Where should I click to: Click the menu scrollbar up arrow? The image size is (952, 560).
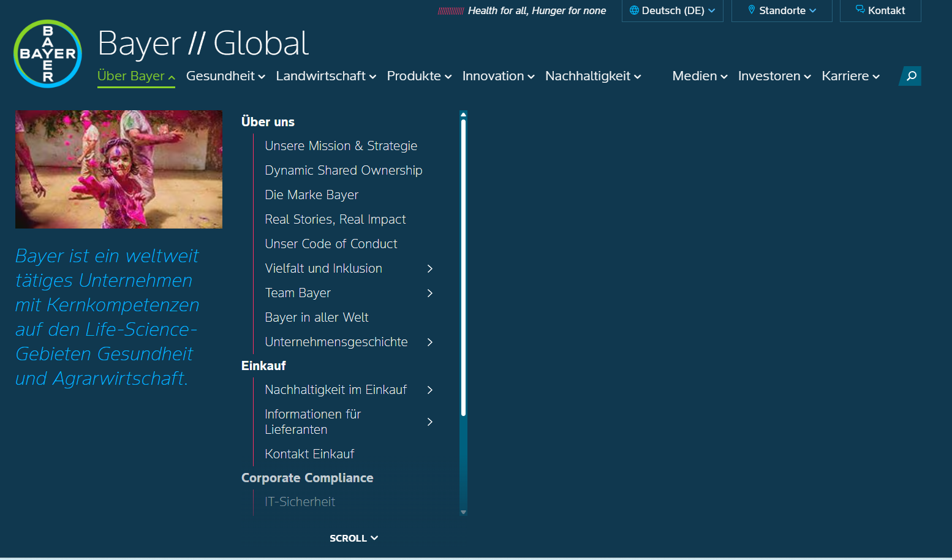pos(464,114)
